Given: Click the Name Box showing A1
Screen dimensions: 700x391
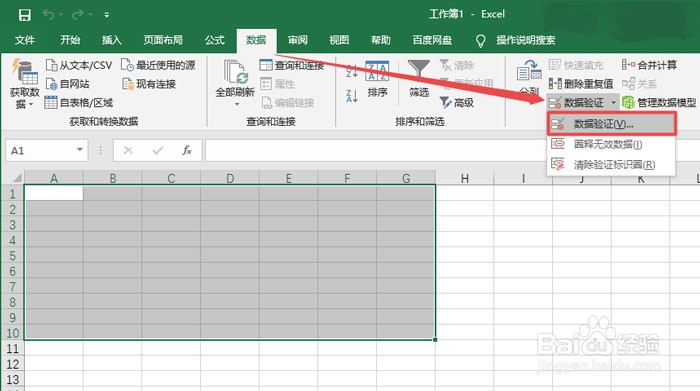Looking at the screenshot, I should (39, 150).
